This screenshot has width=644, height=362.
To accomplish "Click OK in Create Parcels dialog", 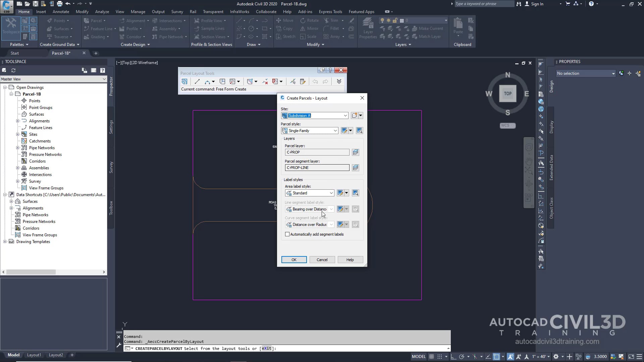I will click(294, 259).
